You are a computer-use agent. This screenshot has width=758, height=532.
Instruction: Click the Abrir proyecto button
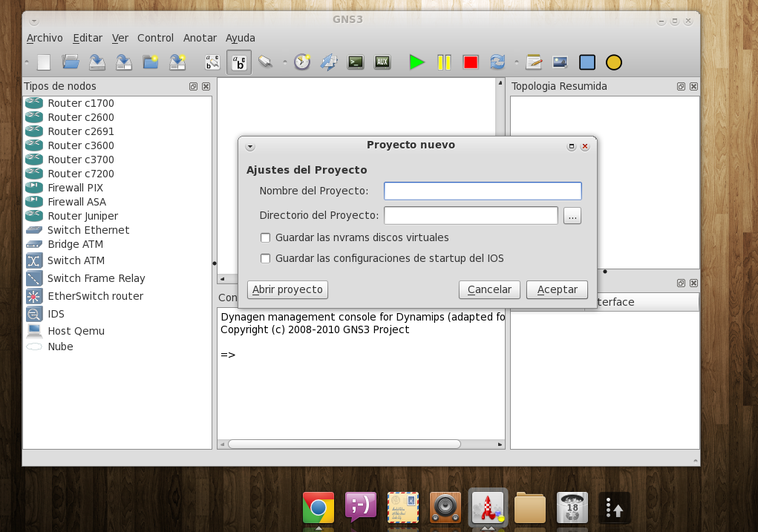click(287, 289)
